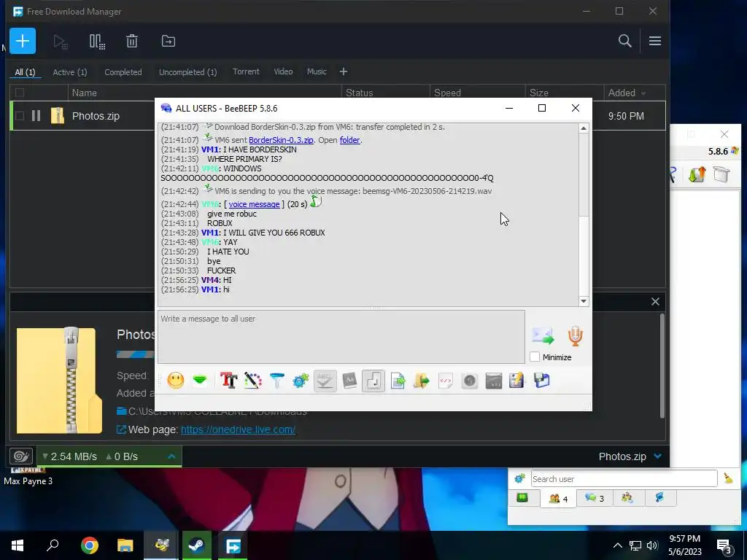The height and width of the screenshot is (560, 747).
Task: Click the code snippet </> icon
Action: tap(446, 381)
